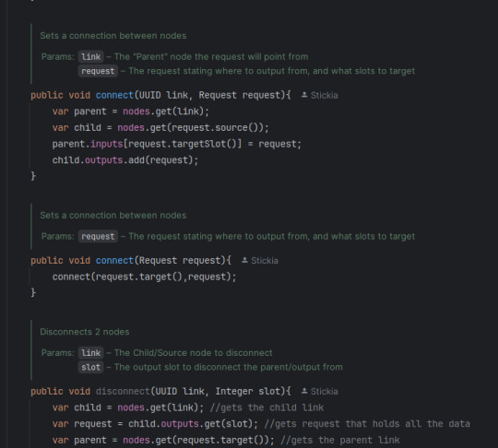Click the 'request' param tag in first doc comment
The height and width of the screenshot is (448, 498).
(98, 71)
